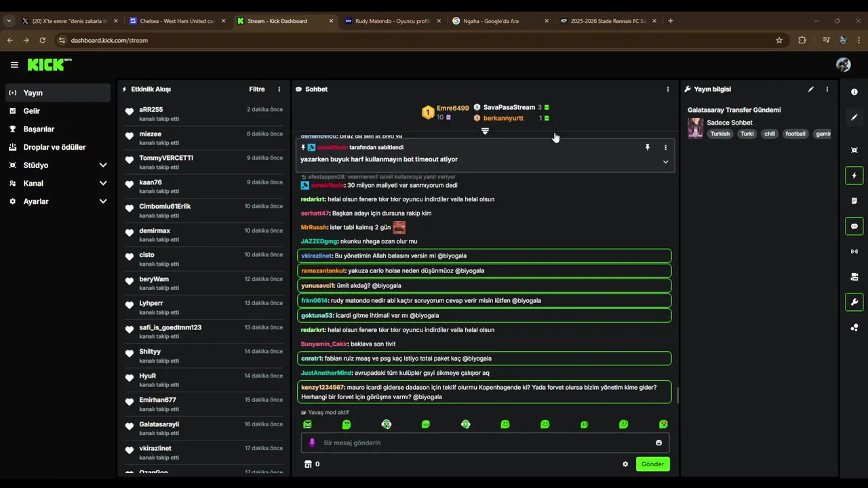Click the purple microphone icon in chat input

[x=312, y=443]
